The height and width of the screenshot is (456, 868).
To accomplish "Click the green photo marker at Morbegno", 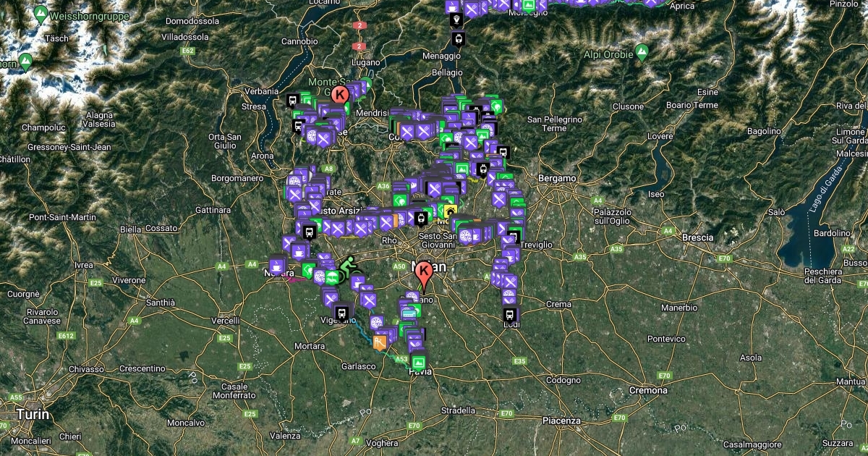I will pyautogui.click(x=529, y=7).
